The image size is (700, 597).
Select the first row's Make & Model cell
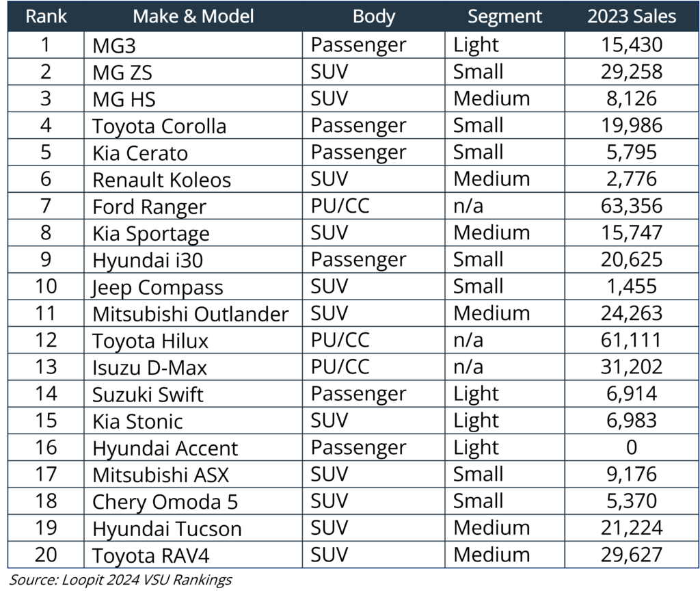[x=193, y=45]
